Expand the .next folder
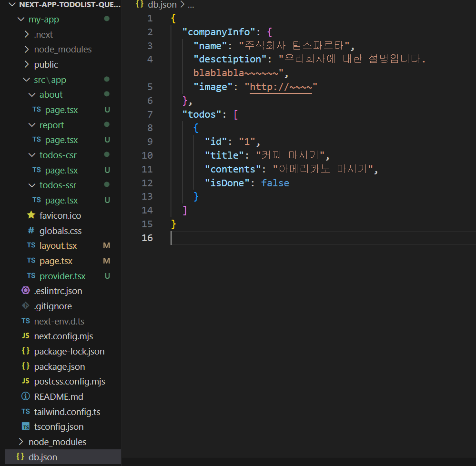Image resolution: width=476 pixels, height=466 pixels. [27, 34]
